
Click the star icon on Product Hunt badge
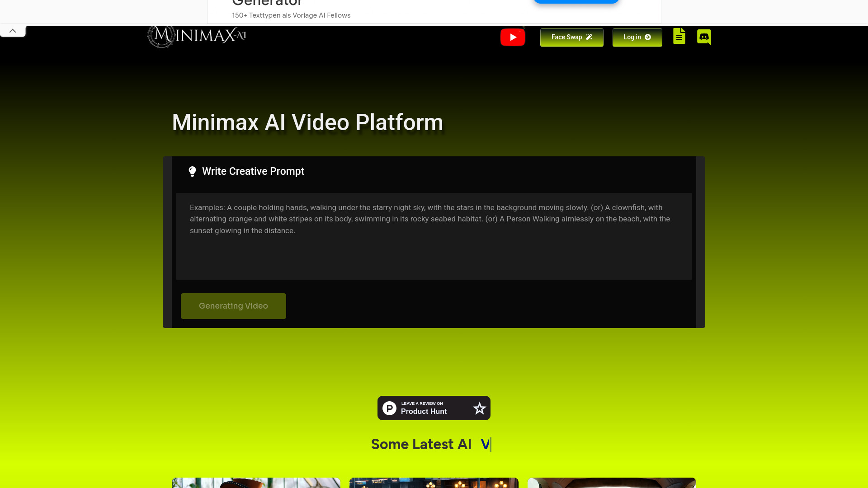(x=479, y=408)
